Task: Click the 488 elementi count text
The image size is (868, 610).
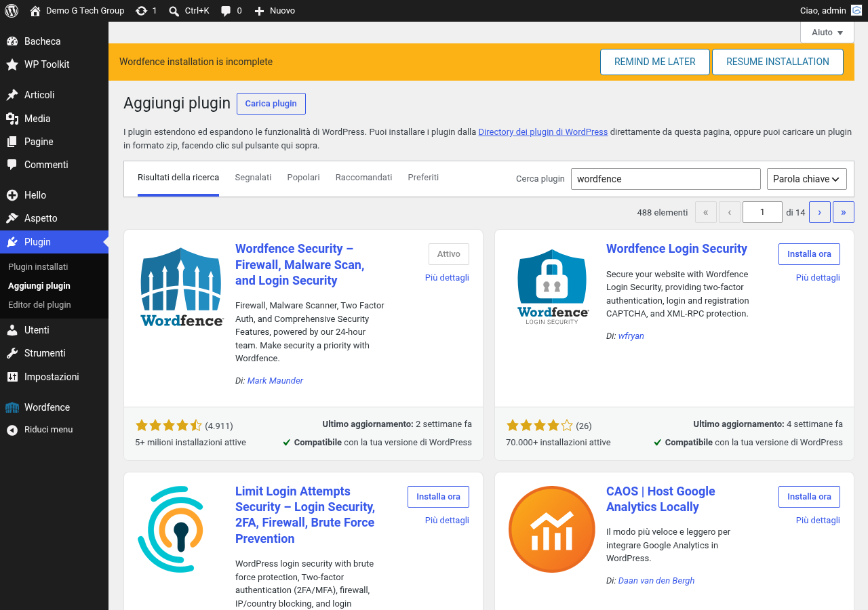Action: coord(663,213)
